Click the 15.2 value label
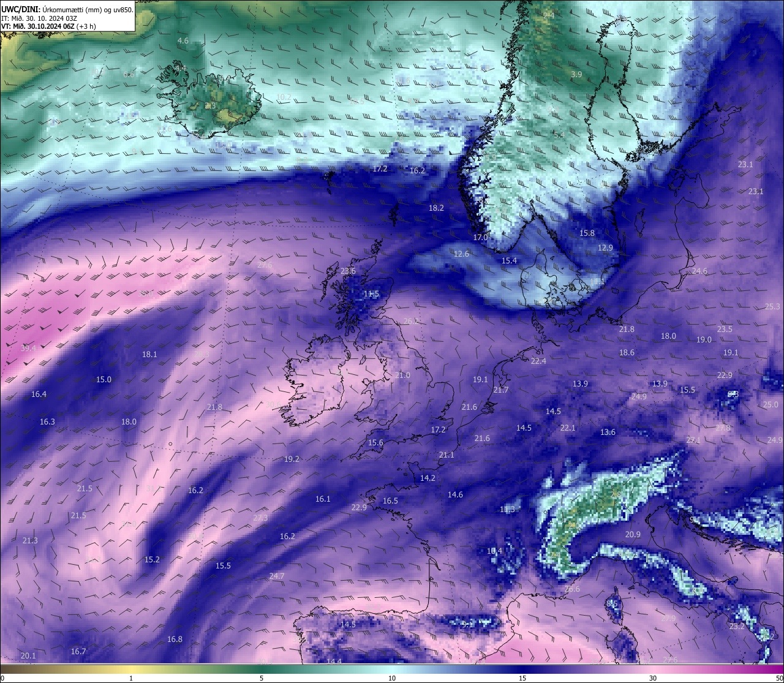The height and width of the screenshot is (683, 784). pos(152,559)
